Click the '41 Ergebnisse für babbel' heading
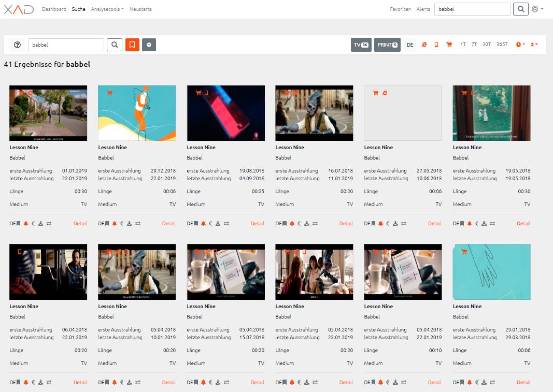This screenshot has height=392, width=553. click(x=47, y=64)
